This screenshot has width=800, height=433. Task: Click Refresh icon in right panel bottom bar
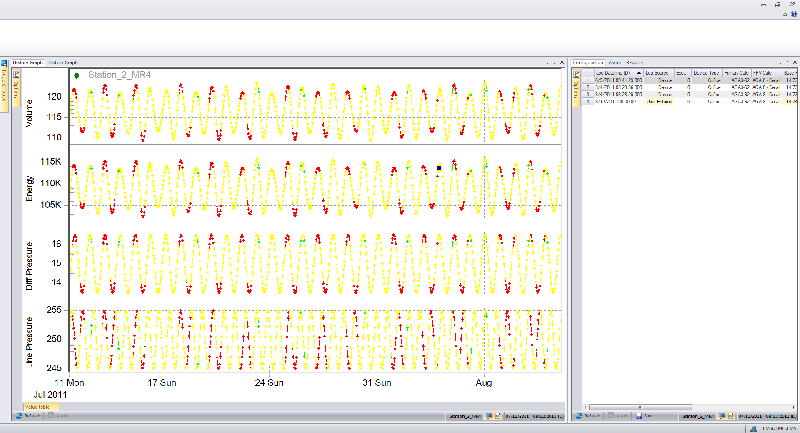coord(579,416)
